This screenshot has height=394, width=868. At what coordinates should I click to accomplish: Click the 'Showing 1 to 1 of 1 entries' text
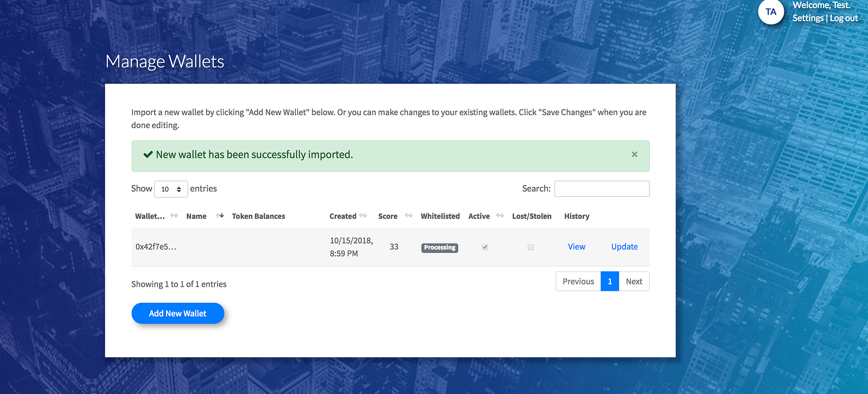click(179, 284)
